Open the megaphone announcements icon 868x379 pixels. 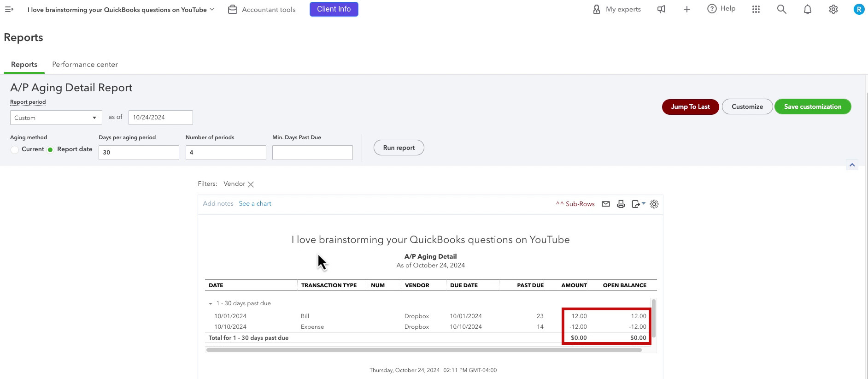[x=661, y=9]
